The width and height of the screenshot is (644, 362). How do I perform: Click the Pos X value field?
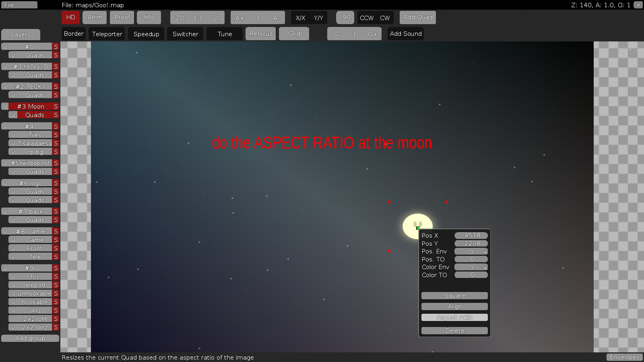[471, 235]
